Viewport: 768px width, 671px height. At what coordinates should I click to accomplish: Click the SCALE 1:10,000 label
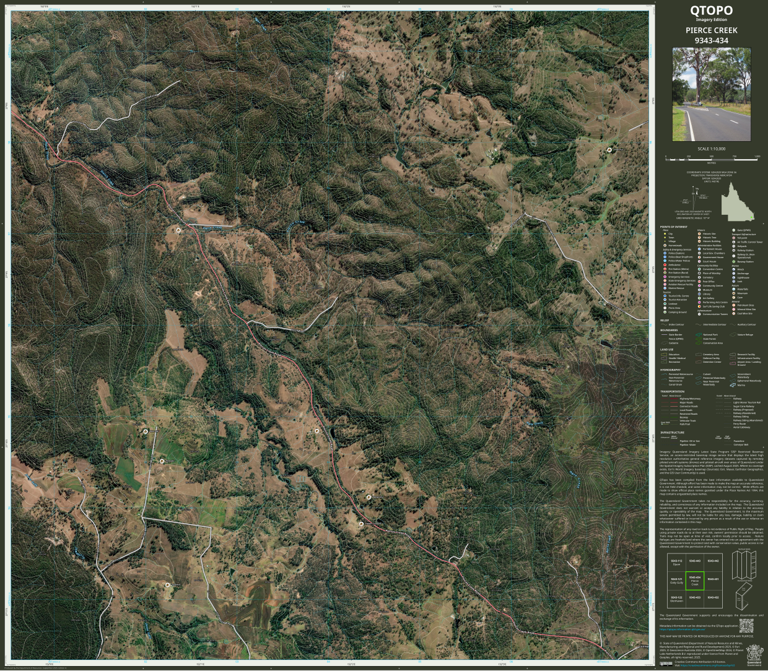(x=711, y=148)
